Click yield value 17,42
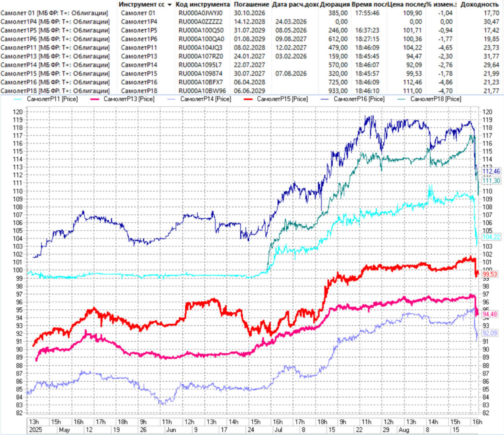The image size is (504, 435). pyautogui.click(x=491, y=30)
